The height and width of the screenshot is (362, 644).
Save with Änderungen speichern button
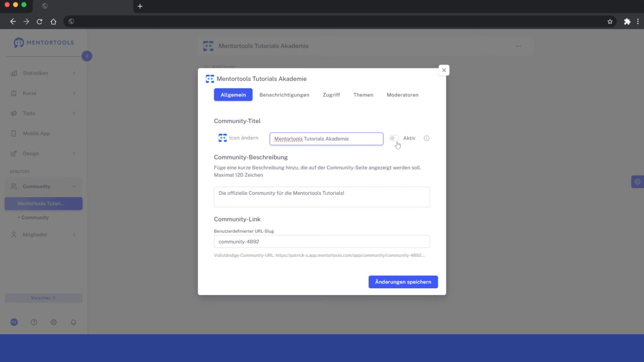[x=403, y=282]
